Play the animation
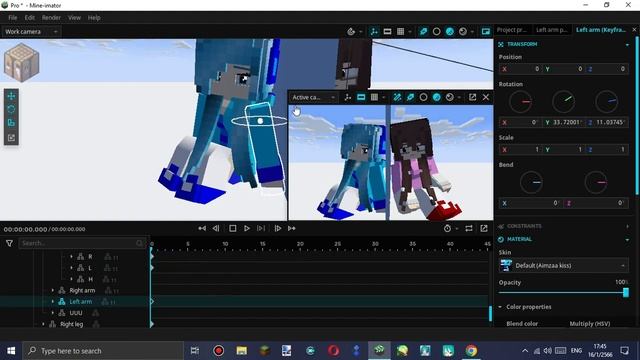This screenshot has height=360, width=640. coord(247,229)
